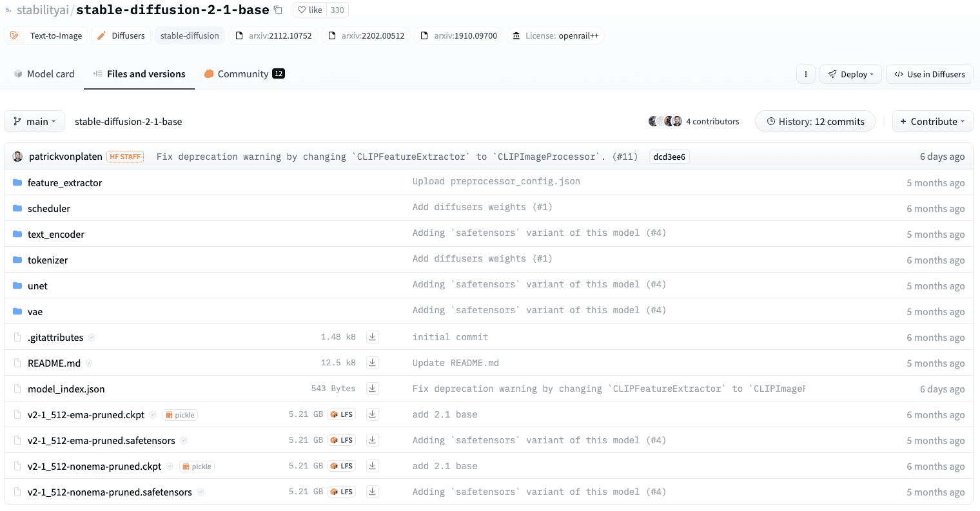Open the arxiv:2112.10752 tag
980x511 pixels.
click(274, 35)
